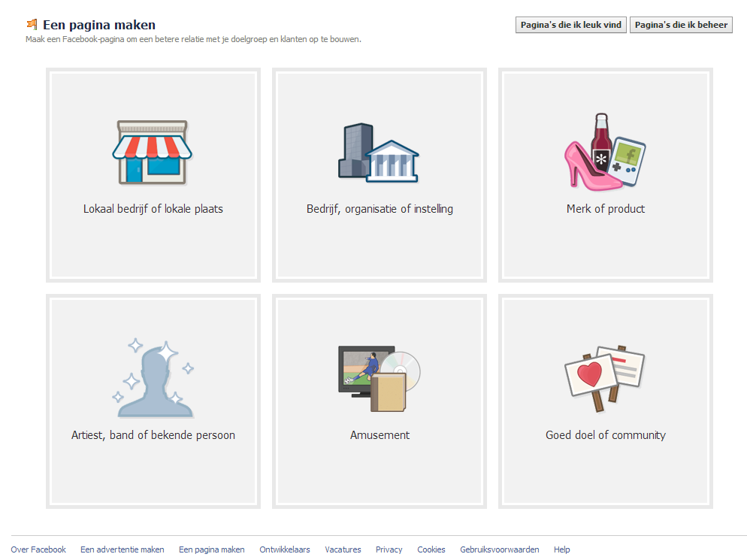Click 'Een pagina maken' footer link

pyautogui.click(x=212, y=549)
